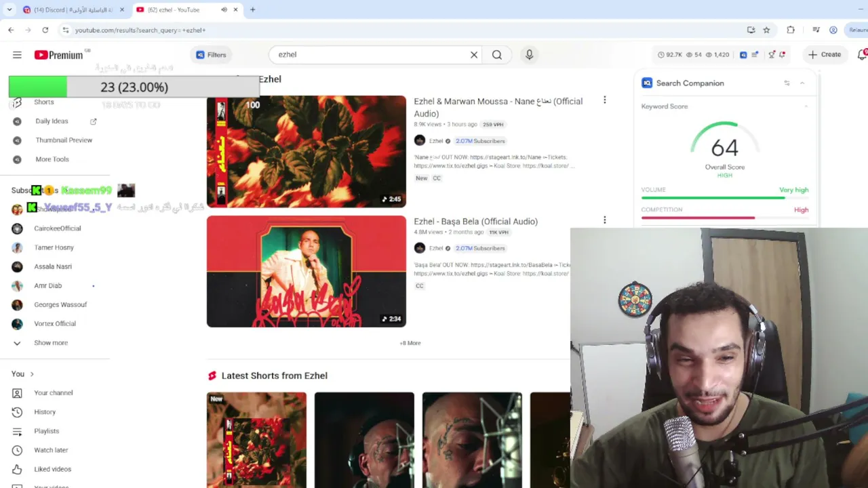This screenshot has height=488, width=868.
Task: Click the Create button
Action: point(825,55)
